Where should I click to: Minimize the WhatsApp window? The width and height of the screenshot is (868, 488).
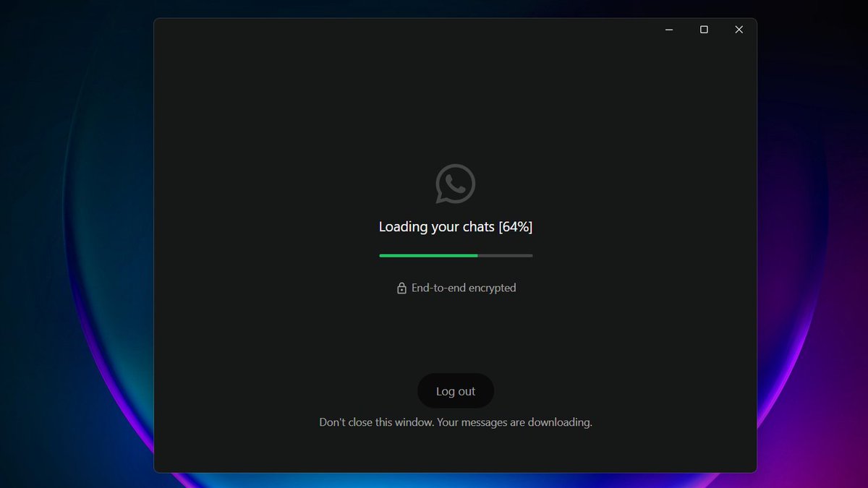(x=669, y=30)
